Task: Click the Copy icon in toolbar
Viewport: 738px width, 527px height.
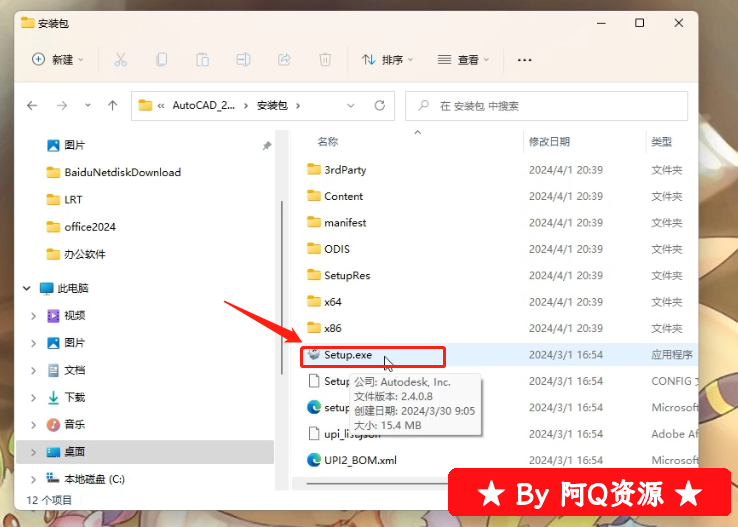Action: pos(161,60)
